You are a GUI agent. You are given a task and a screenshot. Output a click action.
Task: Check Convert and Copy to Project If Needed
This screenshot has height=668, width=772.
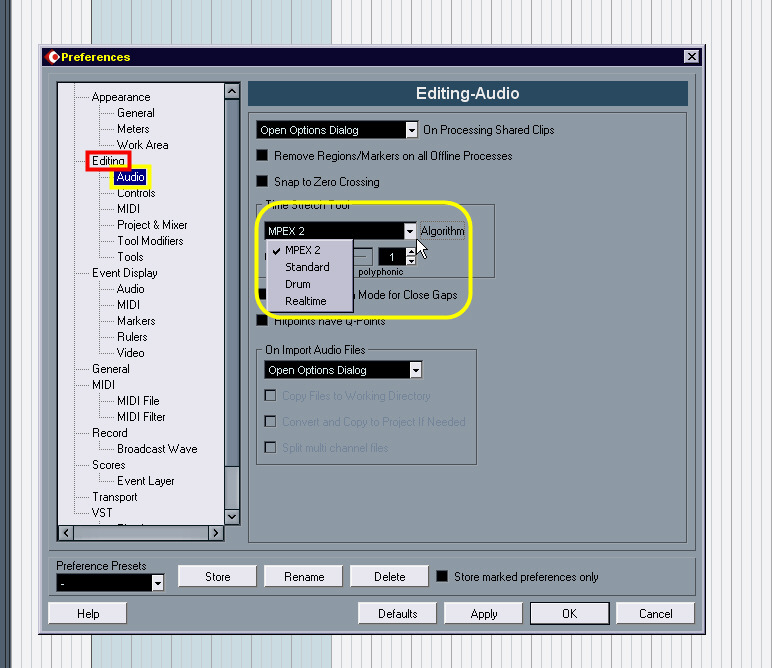pos(270,422)
